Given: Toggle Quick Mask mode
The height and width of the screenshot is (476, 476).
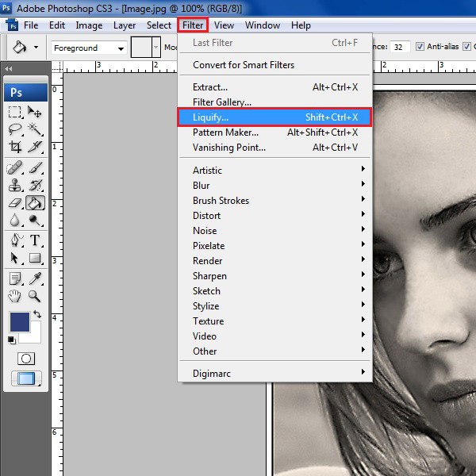Looking at the screenshot, I should [26, 359].
